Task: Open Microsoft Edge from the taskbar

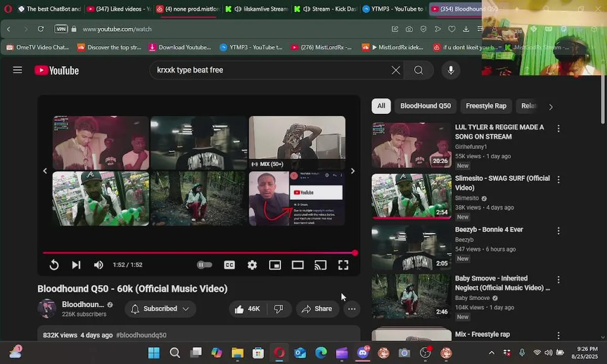Action: [321, 353]
